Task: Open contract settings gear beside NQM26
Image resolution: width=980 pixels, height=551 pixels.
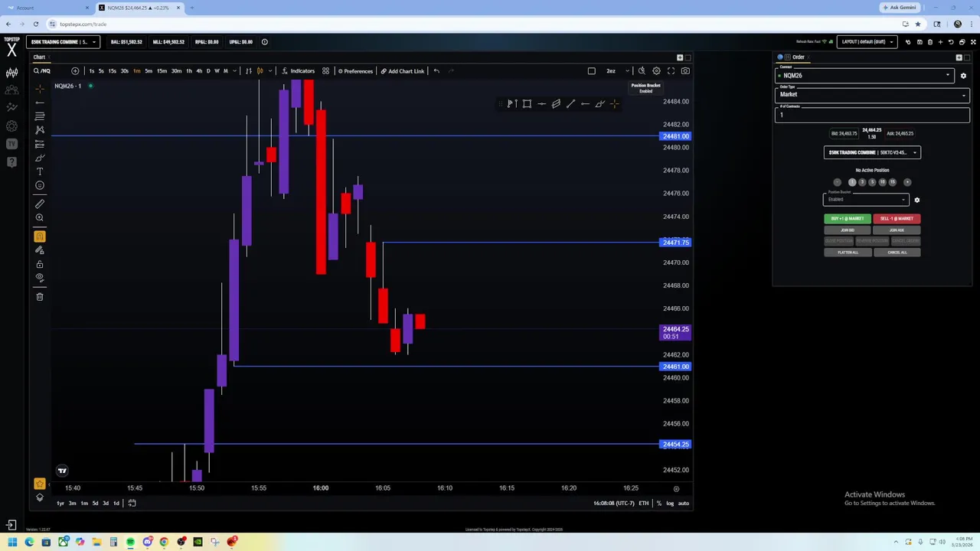Action: pos(963,76)
